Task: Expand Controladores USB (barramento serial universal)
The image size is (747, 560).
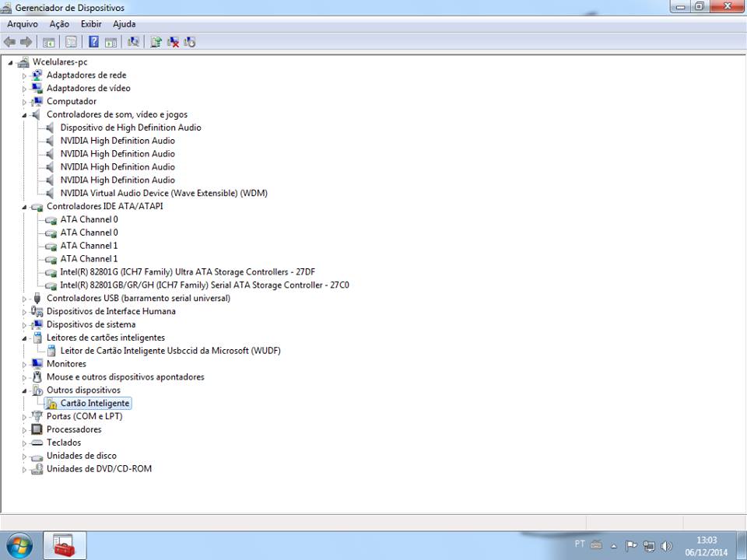Action: pos(24,299)
